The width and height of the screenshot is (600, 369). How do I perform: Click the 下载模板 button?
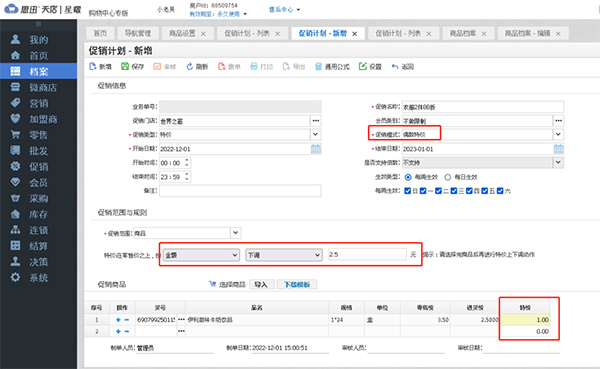click(x=297, y=284)
